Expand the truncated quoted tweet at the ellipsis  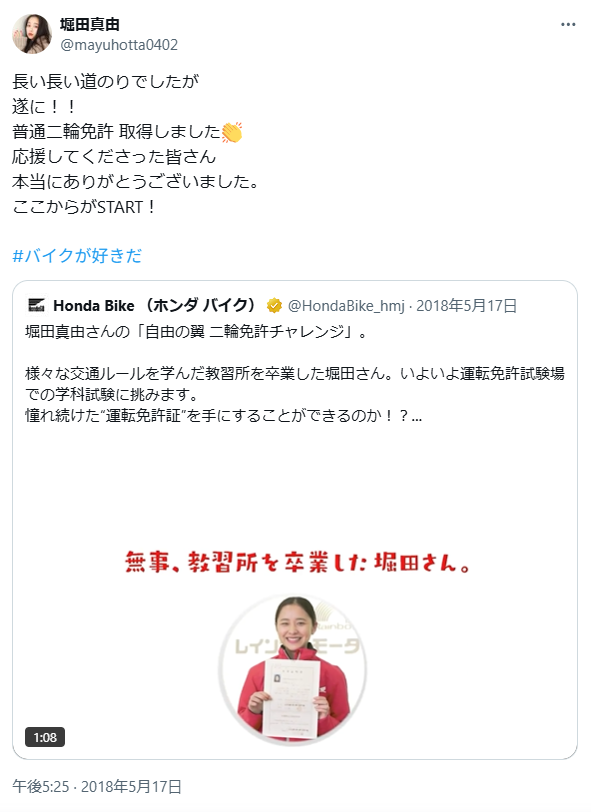416,415
